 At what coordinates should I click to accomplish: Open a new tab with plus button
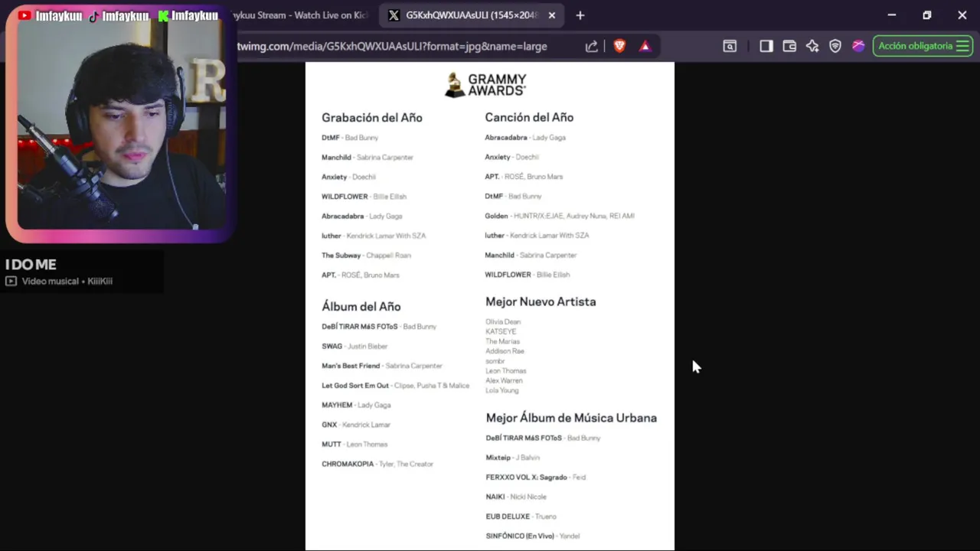click(580, 15)
